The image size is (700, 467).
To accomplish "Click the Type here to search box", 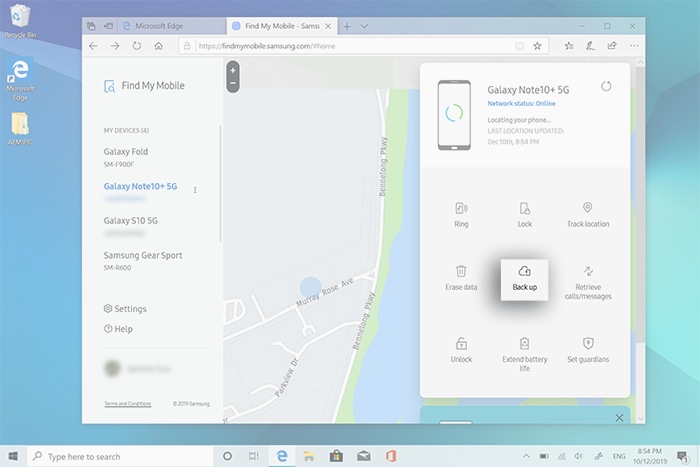I will tap(121, 456).
